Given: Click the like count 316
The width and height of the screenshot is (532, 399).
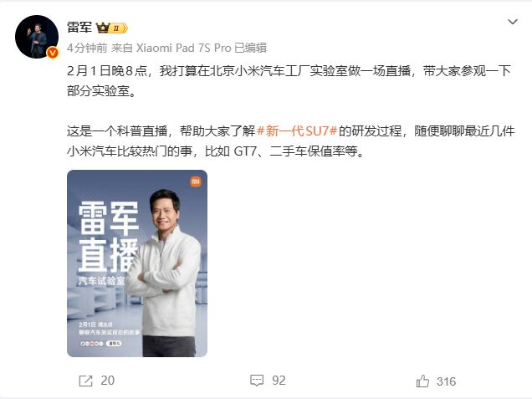Looking at the screenshot, I should click(x=446, y=381).
